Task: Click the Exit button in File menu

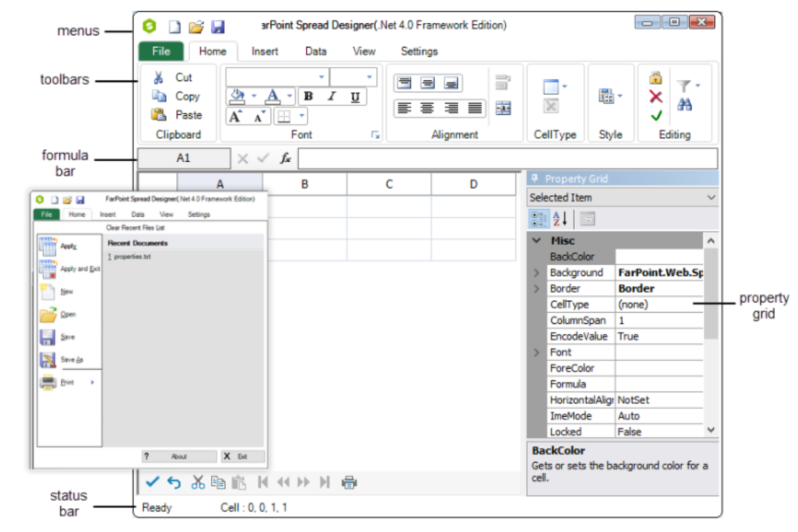Action: click(243, 457)
